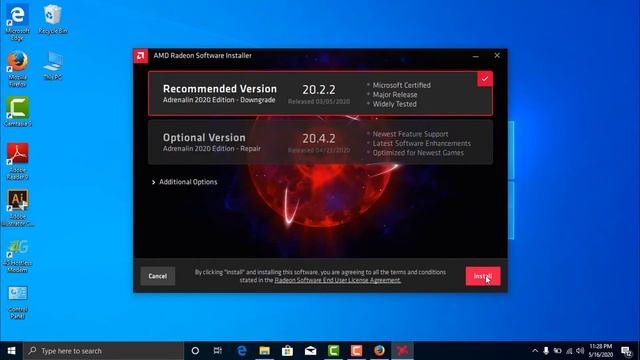The height and width of the screenshot is (360, 640).
Task: Open the Windows Start menu
Action: (x=11, y=351)
